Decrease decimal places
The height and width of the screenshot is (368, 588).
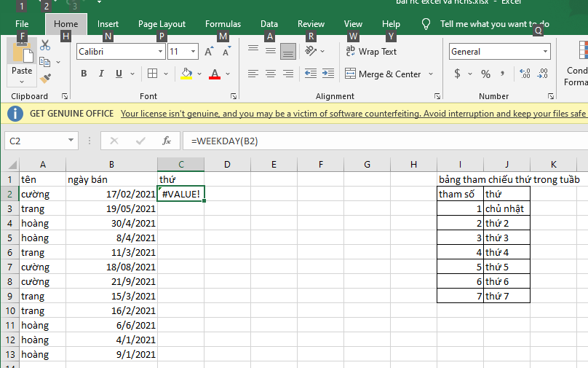[x=543, y=74]
